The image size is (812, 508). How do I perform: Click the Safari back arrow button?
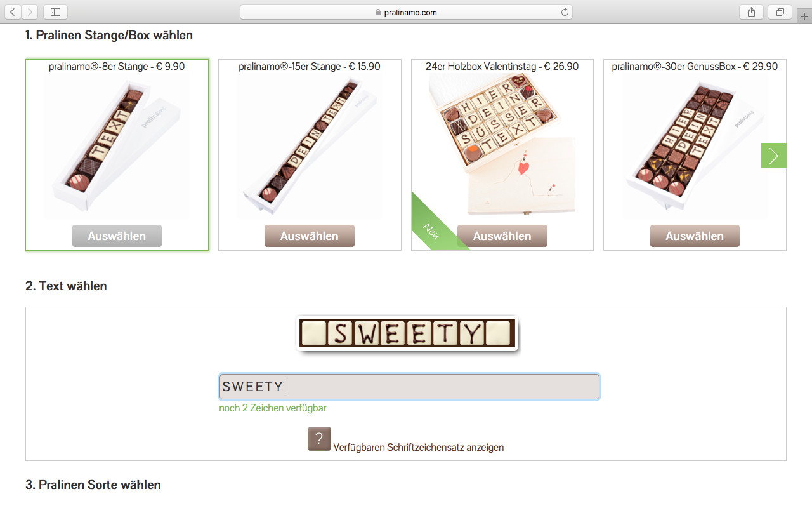[13, 12]
